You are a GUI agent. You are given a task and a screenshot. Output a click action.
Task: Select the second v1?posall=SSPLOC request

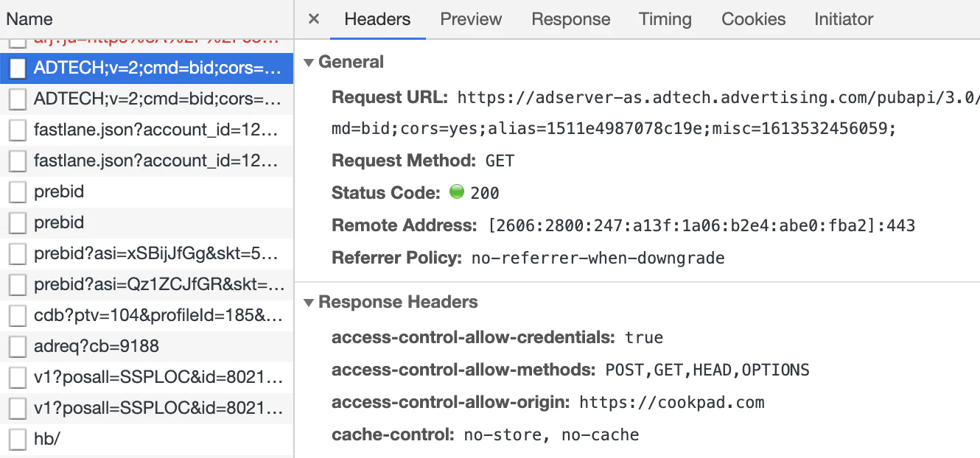coord(147,408)
